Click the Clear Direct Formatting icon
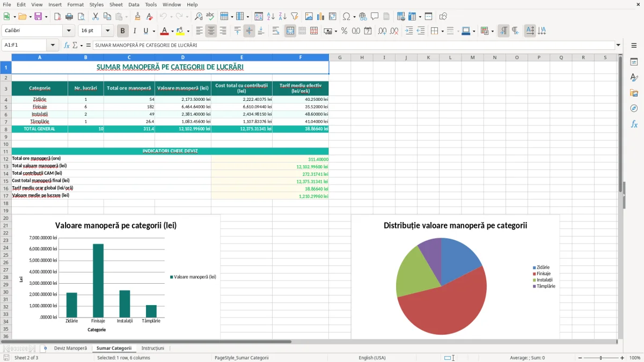This screenshot has width=644, height=362. point(150,17)
